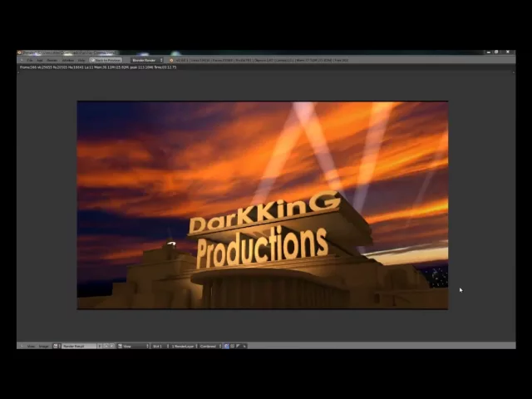Viewport: 532px width, 399px height.
Task: Open the Add menu in top bar
Action: [40, 60]
